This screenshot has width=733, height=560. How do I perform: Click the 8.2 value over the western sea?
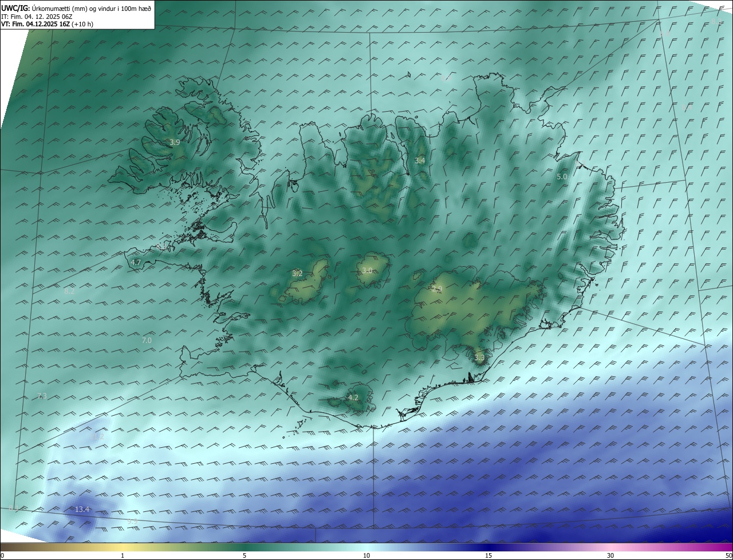point(69,291)
